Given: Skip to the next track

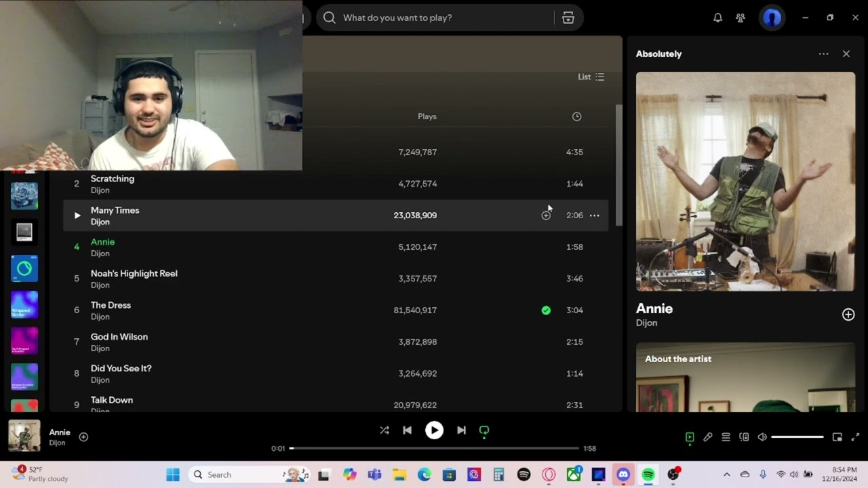Looking at the screenshot, I should (x=461, y=430).
